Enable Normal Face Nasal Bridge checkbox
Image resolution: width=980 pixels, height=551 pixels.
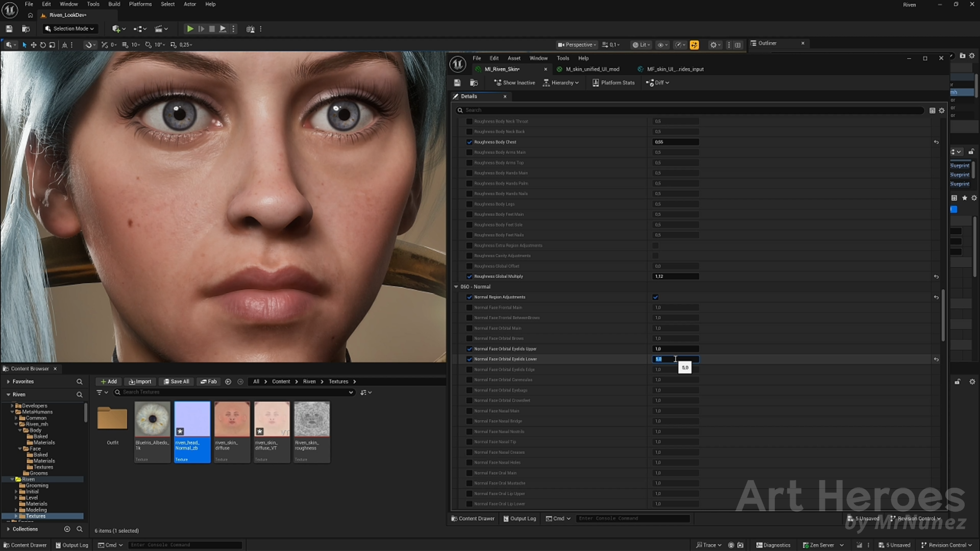pos(470,421)
